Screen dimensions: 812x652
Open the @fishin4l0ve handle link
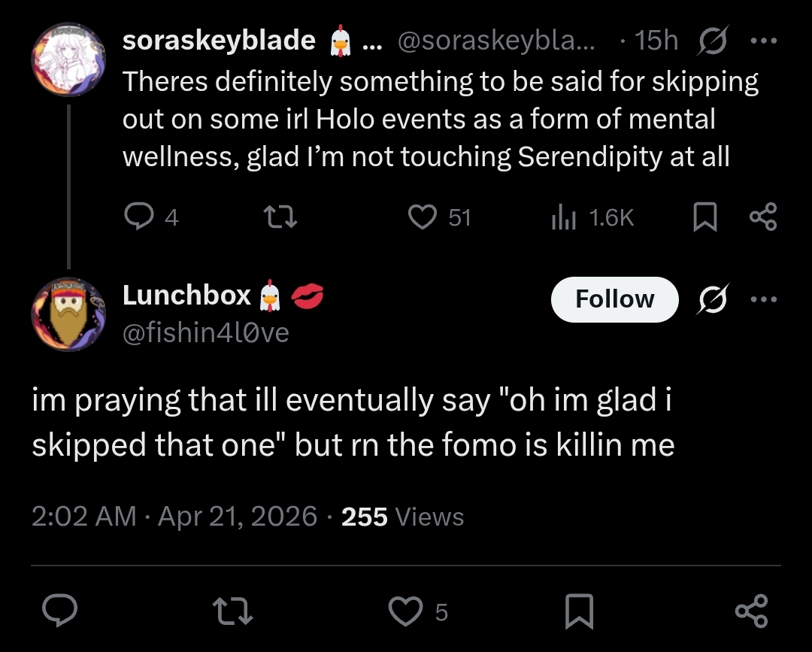205,332
